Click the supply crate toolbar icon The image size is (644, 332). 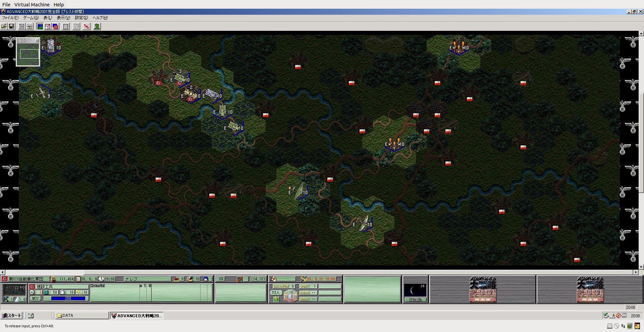pos(30,26)
